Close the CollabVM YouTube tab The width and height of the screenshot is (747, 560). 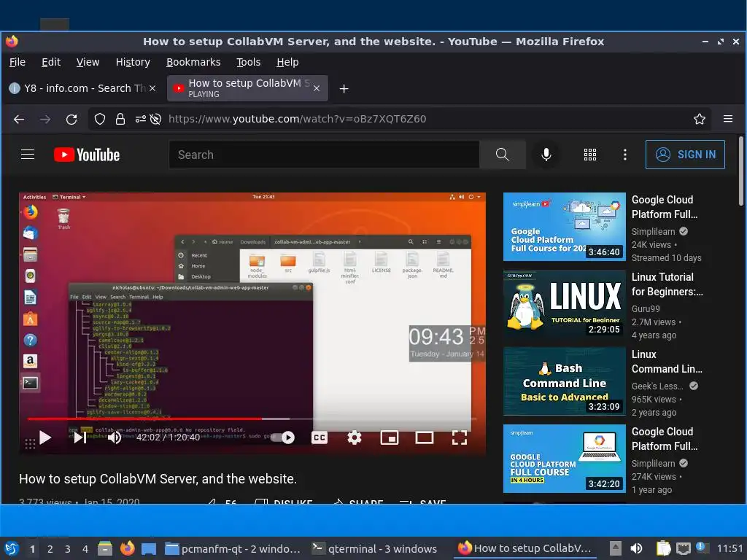coord(317,88)
